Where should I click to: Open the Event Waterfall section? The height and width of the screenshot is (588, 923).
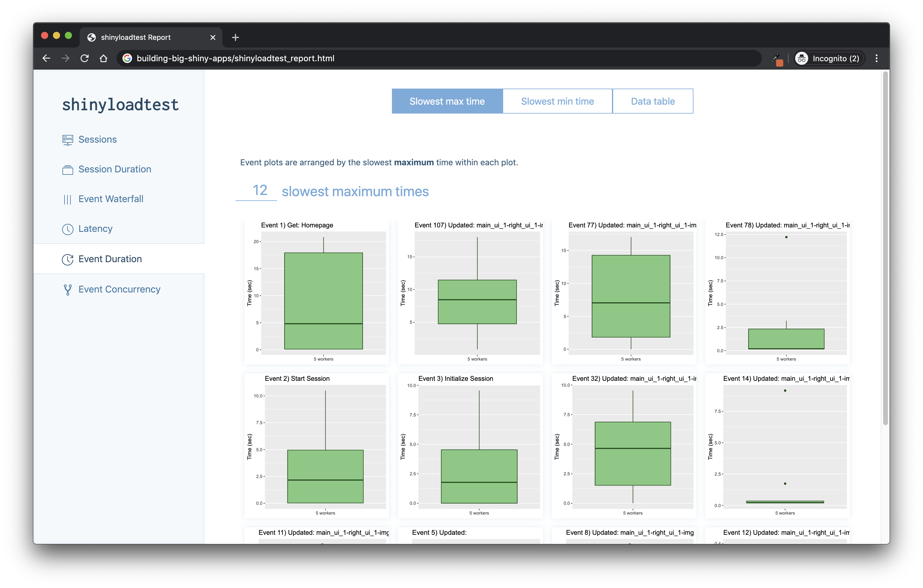coord(111,199)
